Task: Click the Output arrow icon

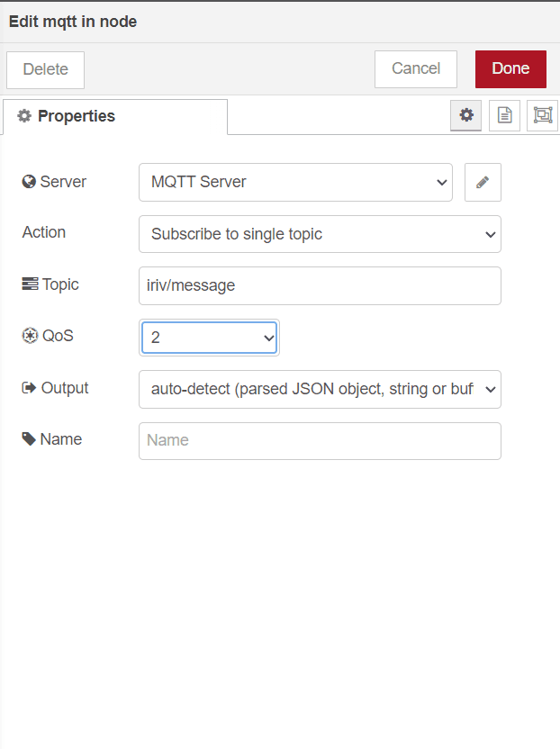Action: pos(29,387)
